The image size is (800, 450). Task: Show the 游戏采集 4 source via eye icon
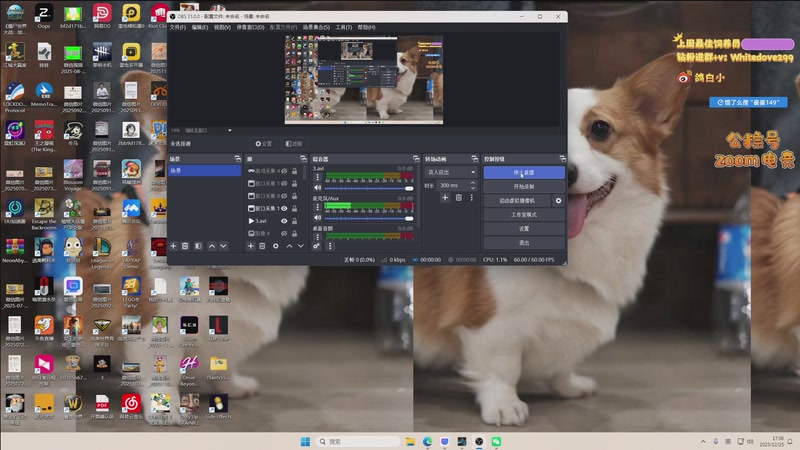point(284,171)
